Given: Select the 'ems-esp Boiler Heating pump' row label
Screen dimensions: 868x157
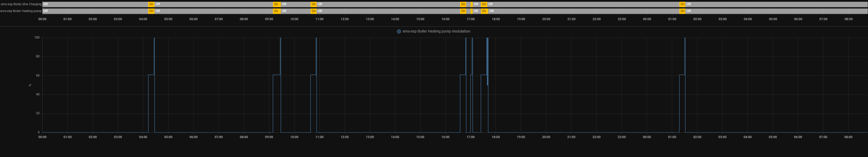Looking at the screenshot, I should 21,11.
